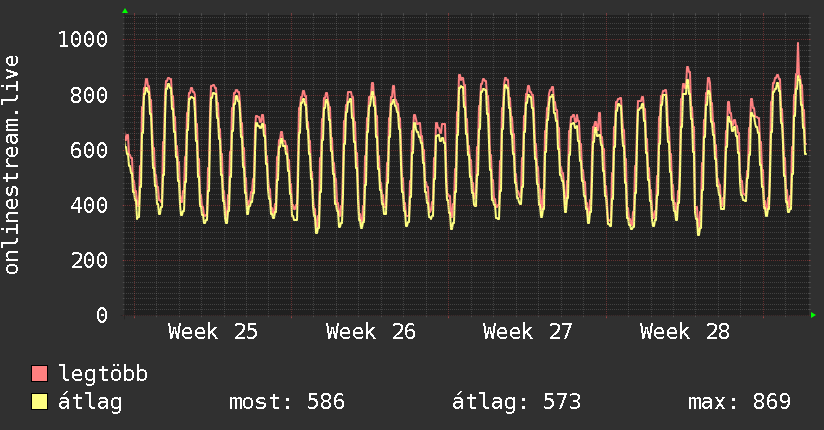824x430 pixels.
Task: Click the 200 y-axis value
Action: pos(89,260)
